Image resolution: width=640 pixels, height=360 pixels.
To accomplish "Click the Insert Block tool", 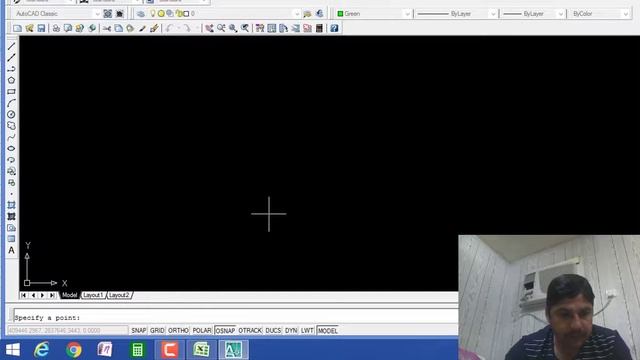I will [x=11, y=171].
